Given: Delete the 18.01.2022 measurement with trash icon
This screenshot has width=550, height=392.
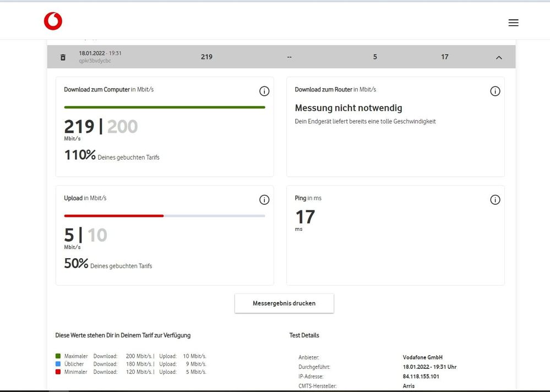Looking at the screenshot, I should coord(63,57).
